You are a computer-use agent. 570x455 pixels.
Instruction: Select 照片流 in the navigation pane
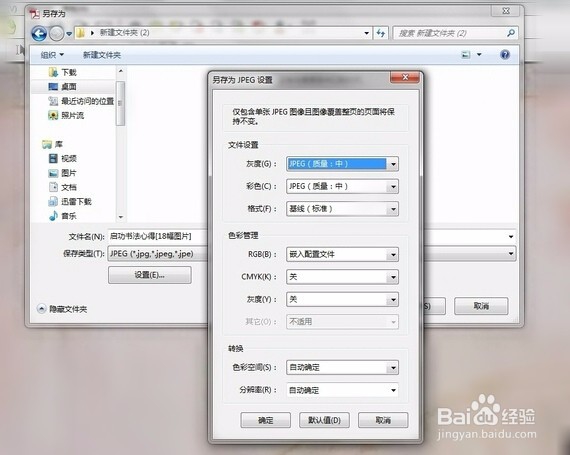[66, 116]
